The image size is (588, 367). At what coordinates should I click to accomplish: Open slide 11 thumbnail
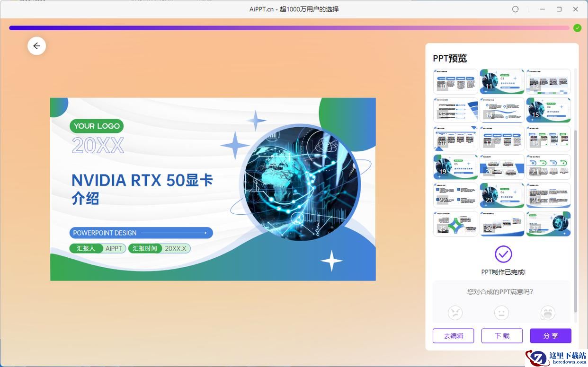(502, 82)
